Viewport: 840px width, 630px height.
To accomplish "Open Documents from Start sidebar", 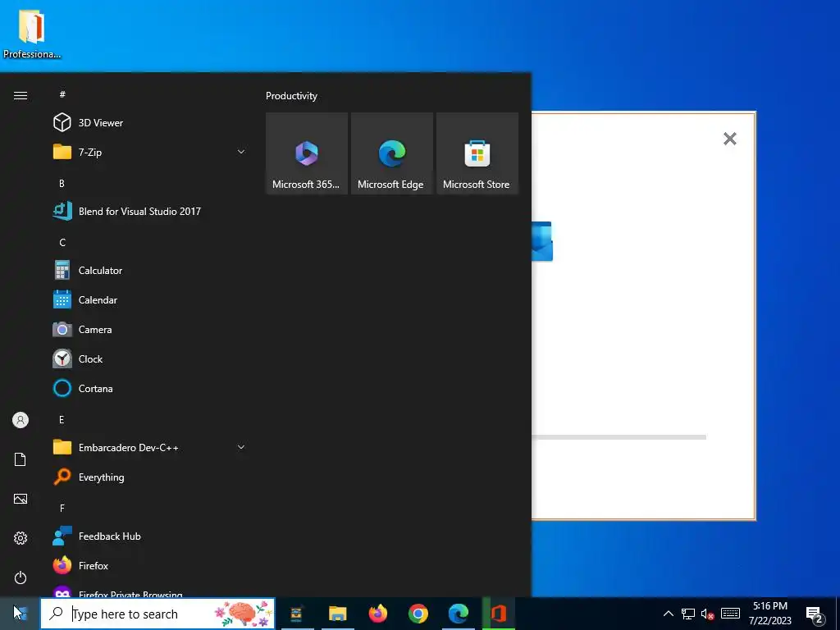I will tap(21, 459).
